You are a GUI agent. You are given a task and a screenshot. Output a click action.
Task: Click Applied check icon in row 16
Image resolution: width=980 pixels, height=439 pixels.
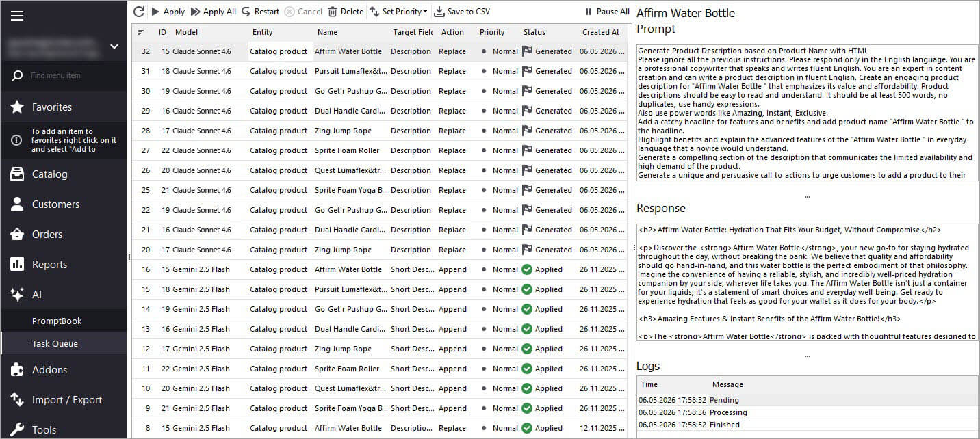tap(527, 269)
